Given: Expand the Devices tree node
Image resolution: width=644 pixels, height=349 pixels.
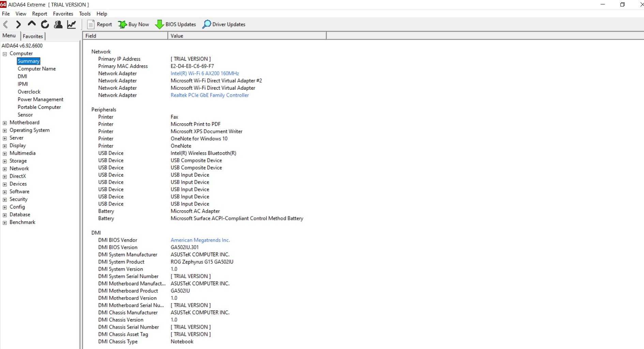Looking at the screenshot, I should click(x=5, y=184).
